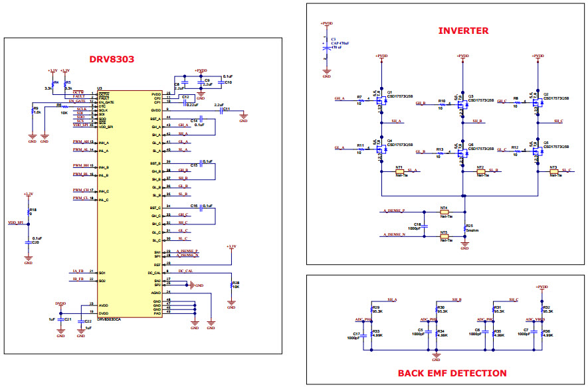Click the NT1 net-tie symbol
Image resolution: width=588 pixels, height=387 pixels.
400,171
